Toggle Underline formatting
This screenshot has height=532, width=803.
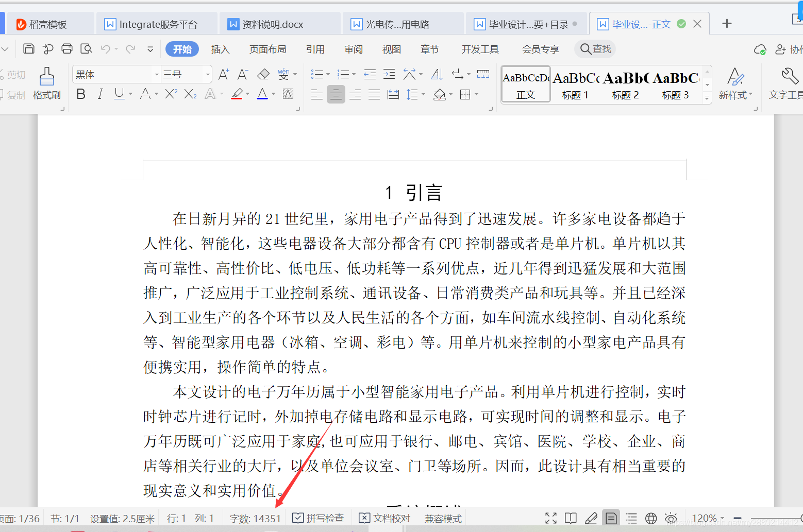coord(119,94)
